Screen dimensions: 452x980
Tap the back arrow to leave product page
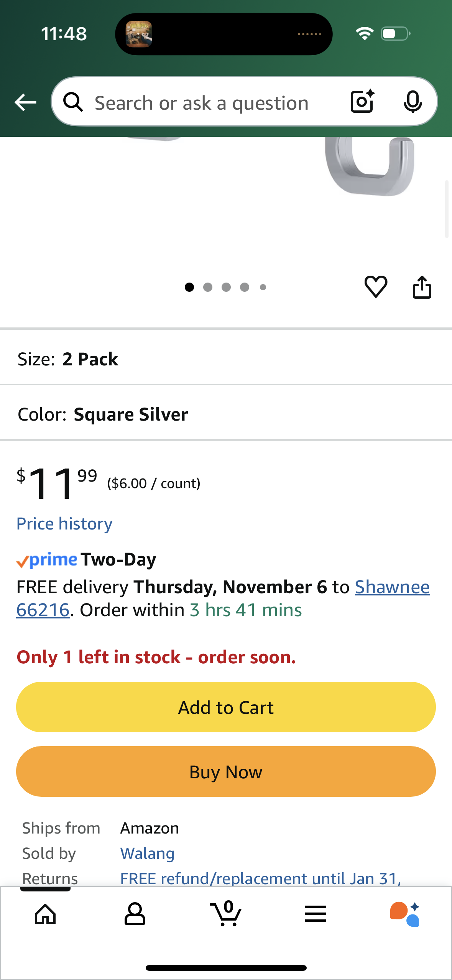point(25,102)
